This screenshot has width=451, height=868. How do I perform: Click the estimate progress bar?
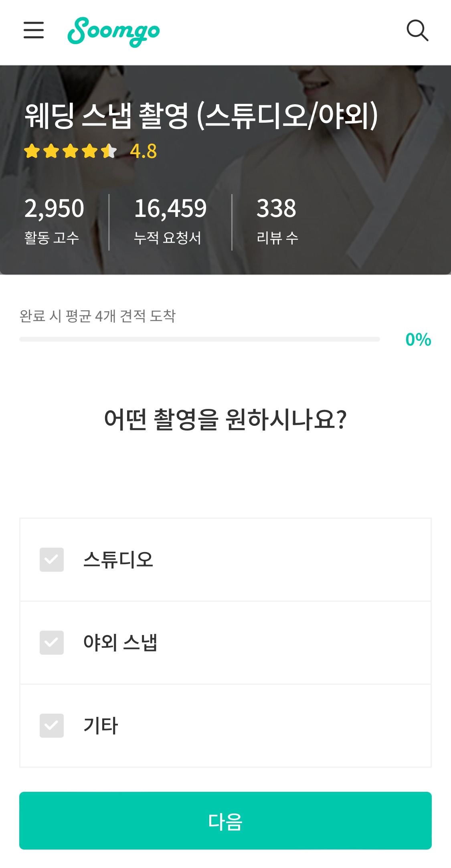200,339
